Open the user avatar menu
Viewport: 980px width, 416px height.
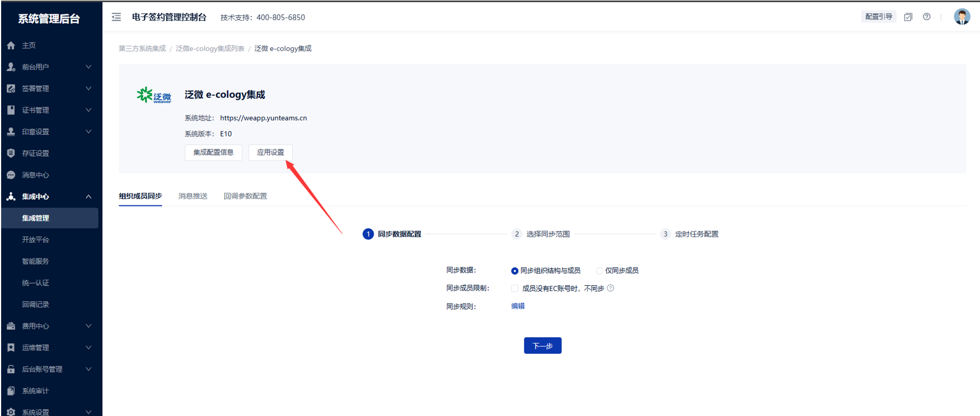[962, 17]
